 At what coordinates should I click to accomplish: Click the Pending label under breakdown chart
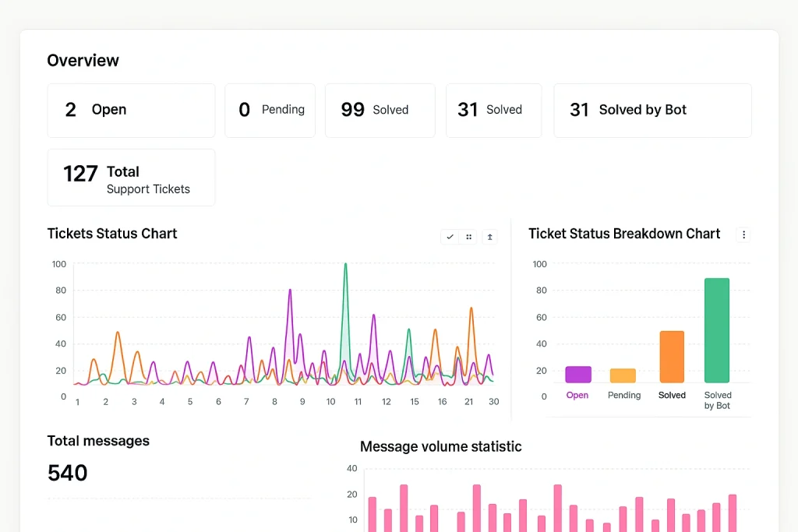point(624,395)
